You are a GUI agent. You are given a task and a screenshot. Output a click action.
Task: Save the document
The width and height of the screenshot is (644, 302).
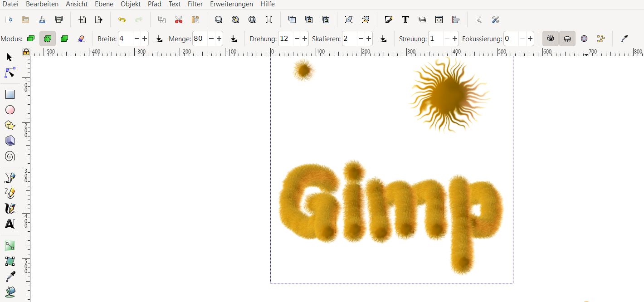coord(42,19)
